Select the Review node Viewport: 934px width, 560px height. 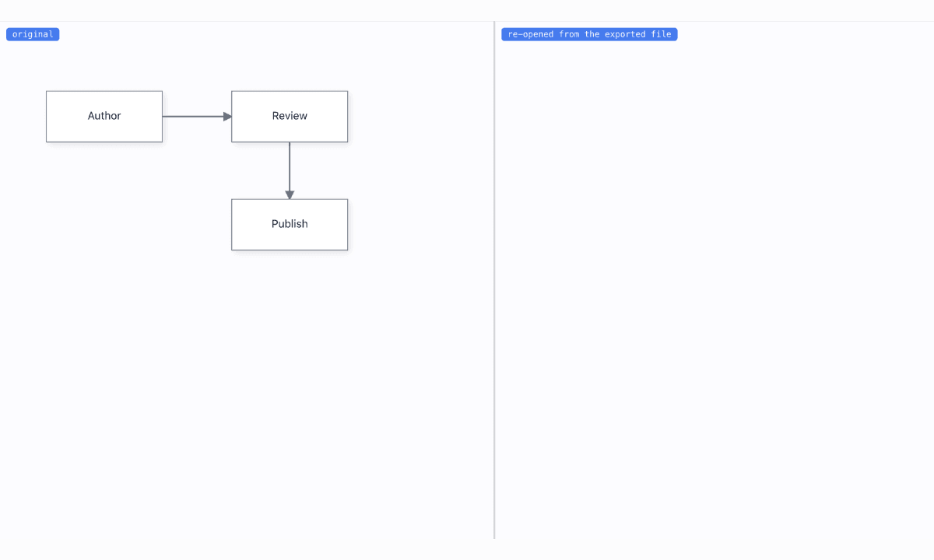coord(290,117)
